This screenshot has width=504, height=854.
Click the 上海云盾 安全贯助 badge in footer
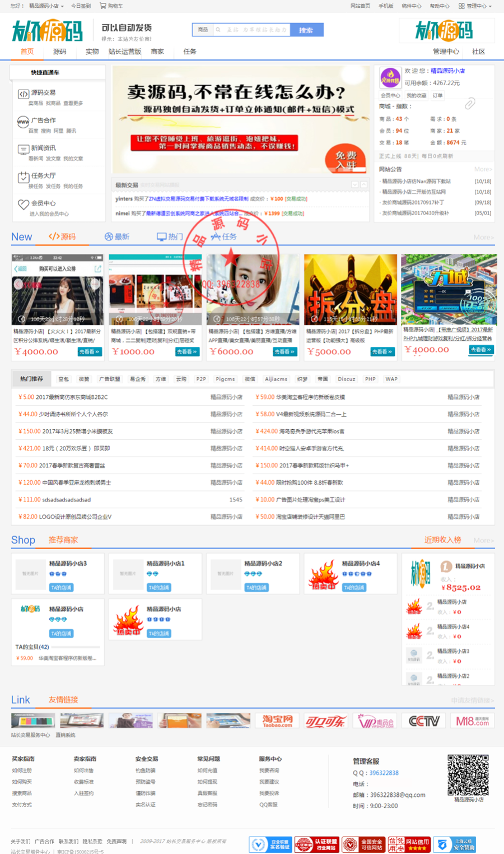pos(455,844)
